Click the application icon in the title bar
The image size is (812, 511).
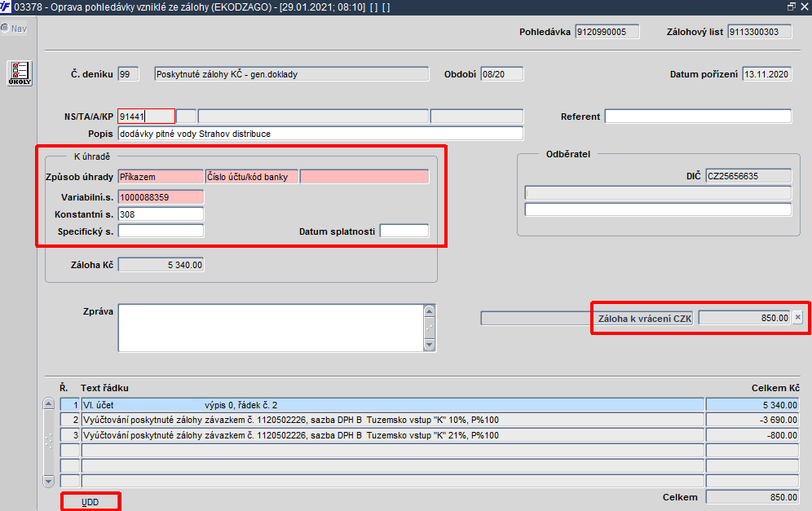[x=5, y=7]
